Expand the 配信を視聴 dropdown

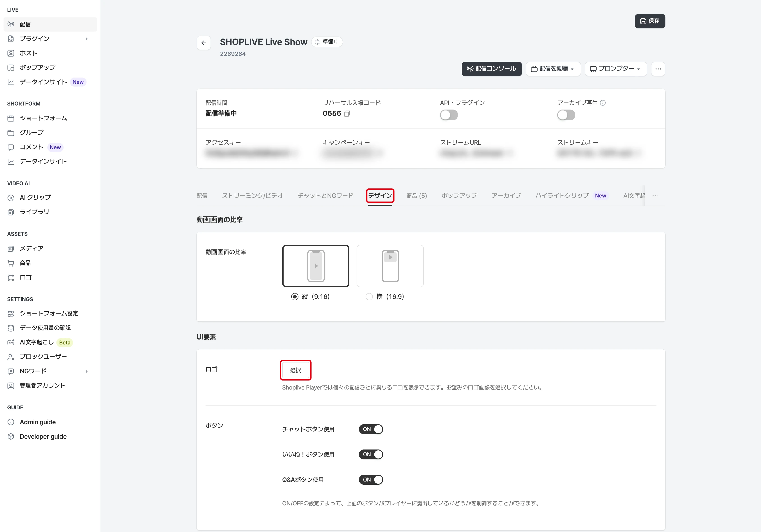point(553,69)
